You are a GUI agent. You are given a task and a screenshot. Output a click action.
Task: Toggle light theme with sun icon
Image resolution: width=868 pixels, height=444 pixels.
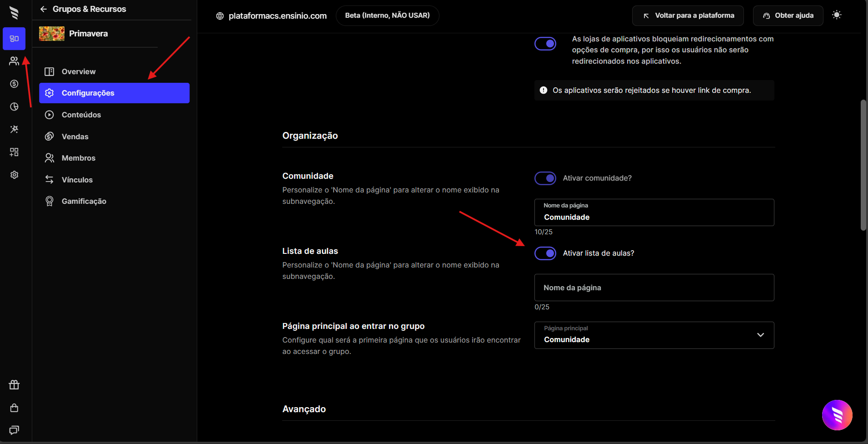[837, 15]
